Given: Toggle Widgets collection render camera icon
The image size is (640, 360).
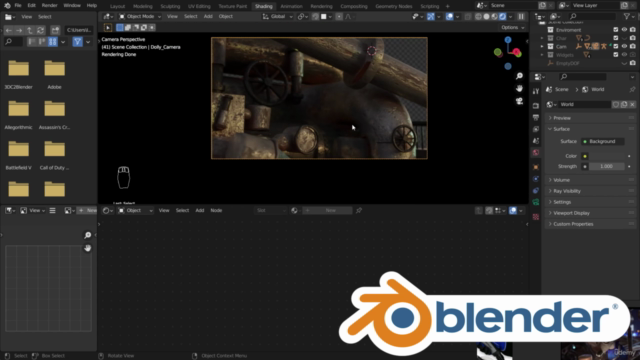Looking at the screenshot, I should [x=633, y=55].
